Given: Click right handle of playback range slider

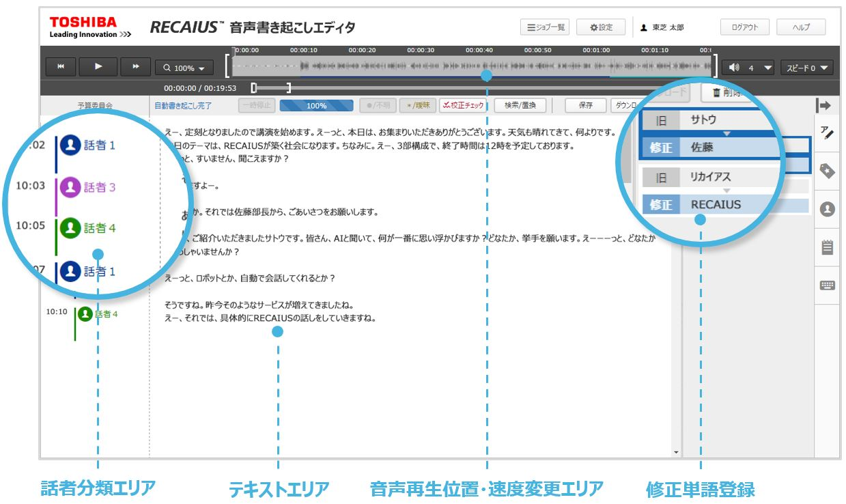Looking at the screenshot, I should 288,87.
